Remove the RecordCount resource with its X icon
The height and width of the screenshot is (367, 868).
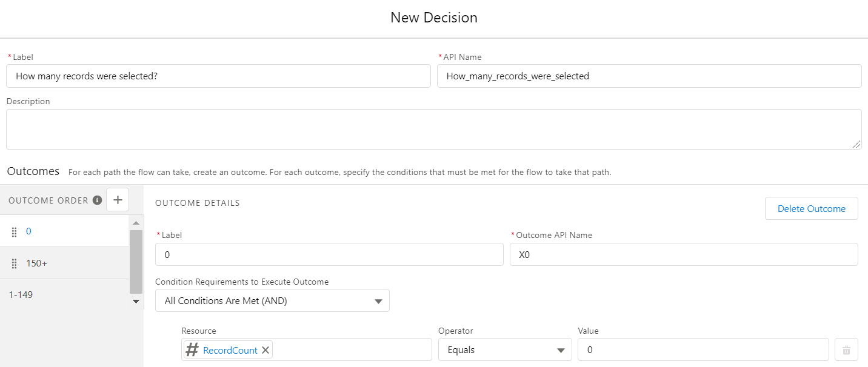click(x=265, y=349)
